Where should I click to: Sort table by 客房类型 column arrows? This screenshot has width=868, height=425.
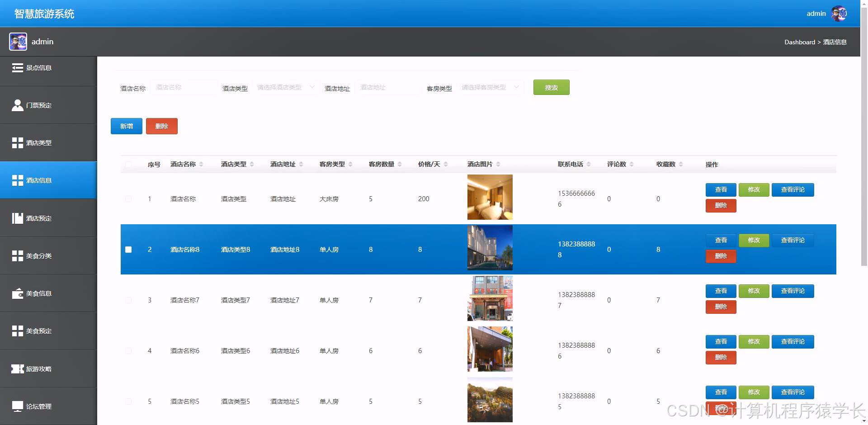tap(350, 164)
